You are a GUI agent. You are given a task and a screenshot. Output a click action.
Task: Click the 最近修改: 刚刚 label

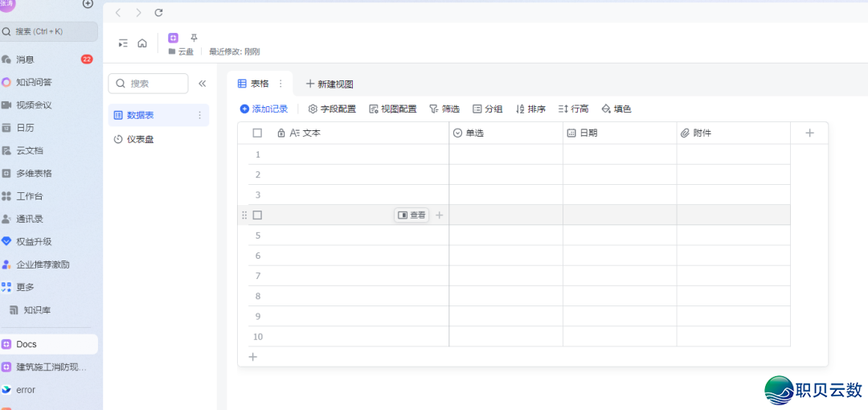(234, 52)
